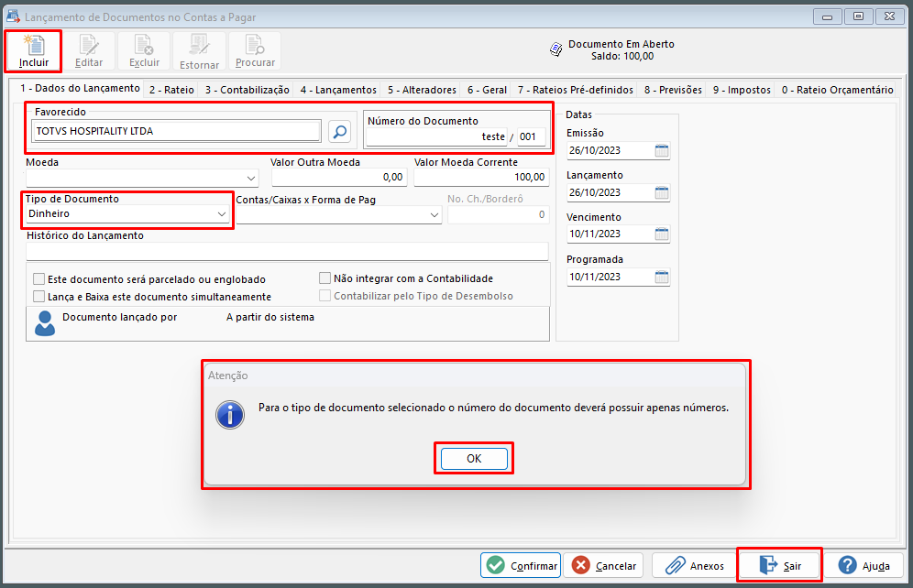
Task: Switch to the 8 - Previsões tab
Action: (x=673, y=90)
